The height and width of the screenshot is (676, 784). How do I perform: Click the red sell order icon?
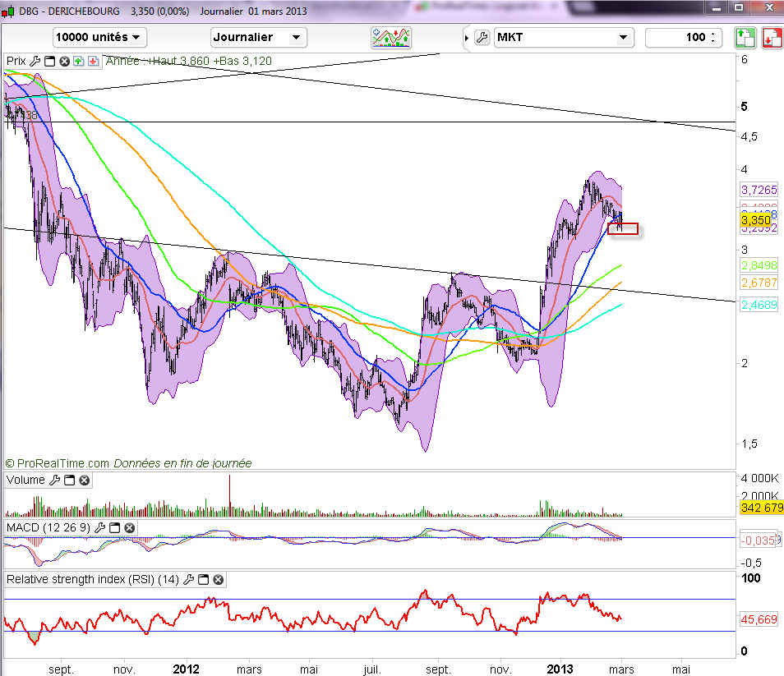click(x=771, y=37)
